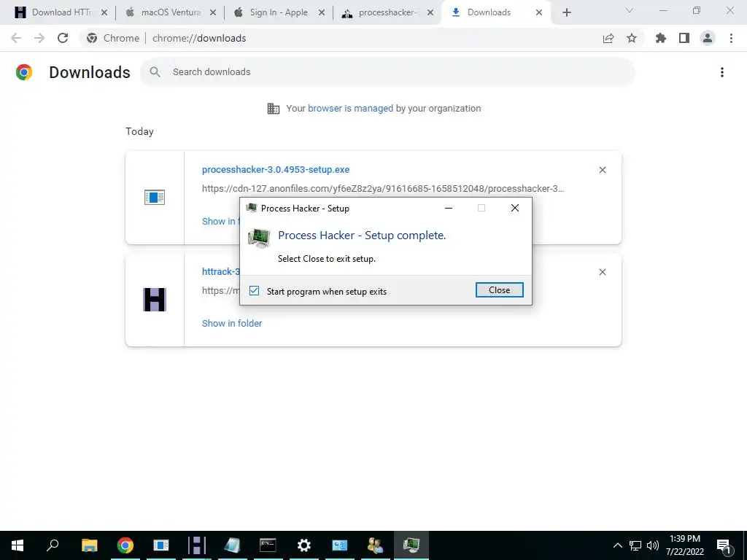Click the HTTrack file icon thumbnail
Viewport: 747px width, 560px height.
click(155, 300)
